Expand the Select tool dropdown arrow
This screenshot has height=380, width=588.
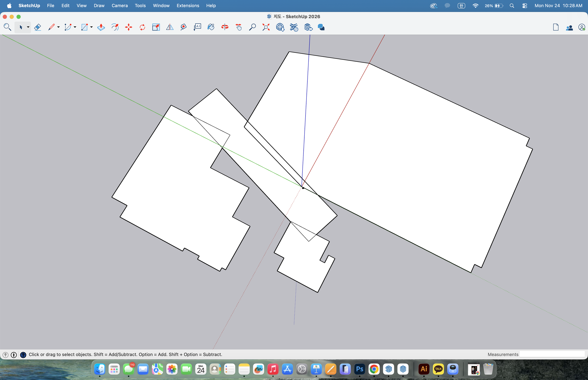pos(28,27)
